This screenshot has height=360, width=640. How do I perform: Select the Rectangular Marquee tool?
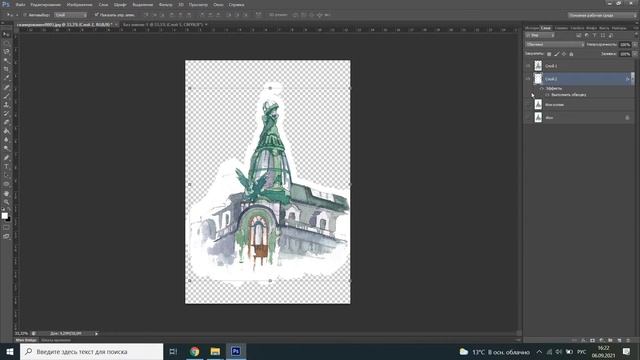click(x=6, y=43)
